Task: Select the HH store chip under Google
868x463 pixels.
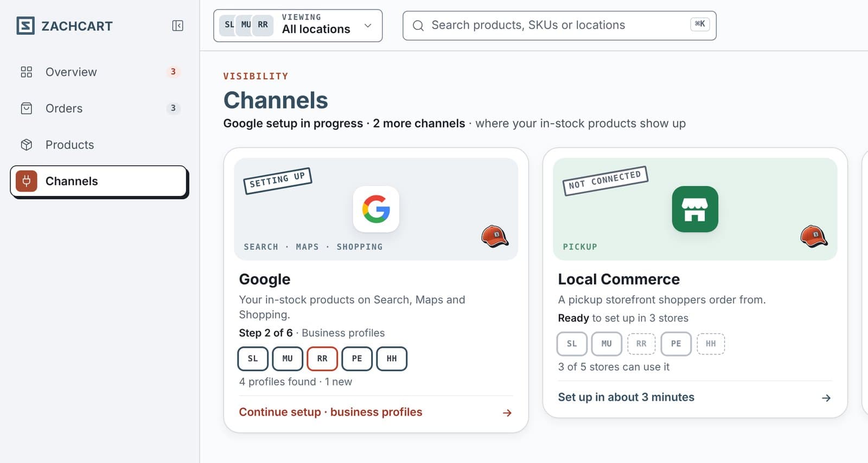Action: point(392,359)
